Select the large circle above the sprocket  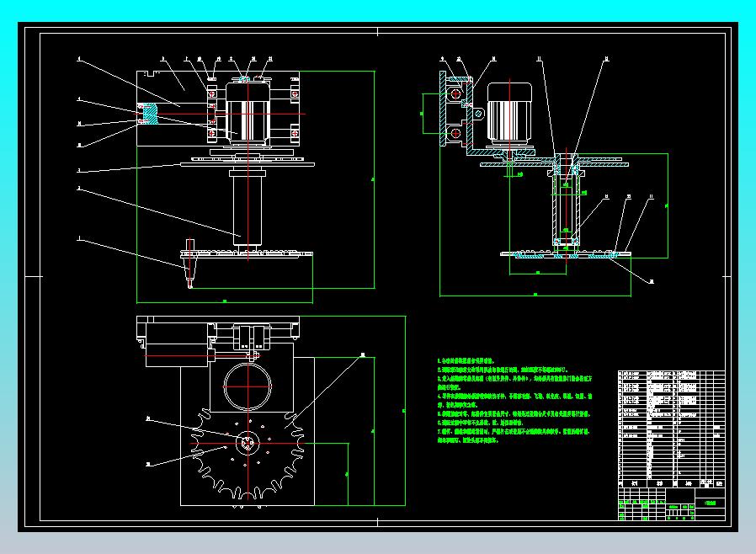coord(248,386)
